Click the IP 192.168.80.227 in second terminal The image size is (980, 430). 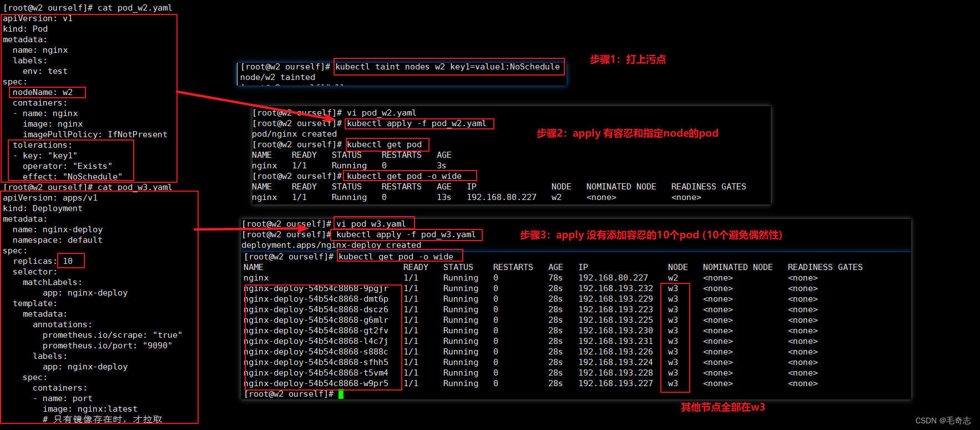(502, 197)
